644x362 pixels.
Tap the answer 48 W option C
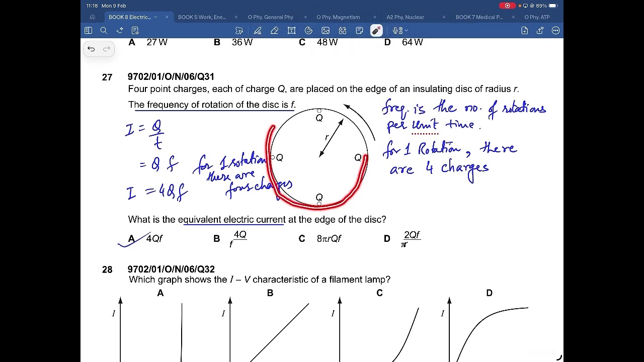318,42
